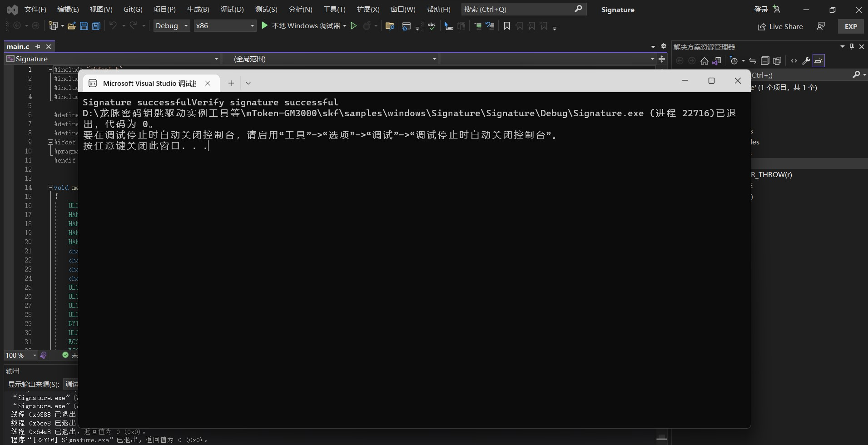This screenshot has width=868, height=445.
Task: Expand the debugger target dropdown arrow
Action: tap(345, 26)
